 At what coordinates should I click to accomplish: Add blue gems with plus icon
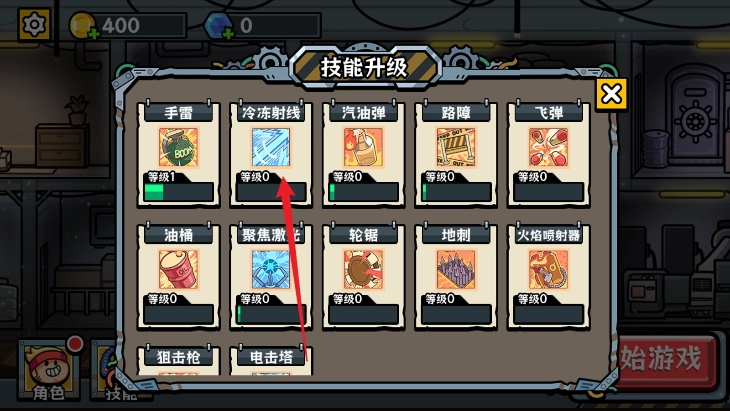(228, 34)
